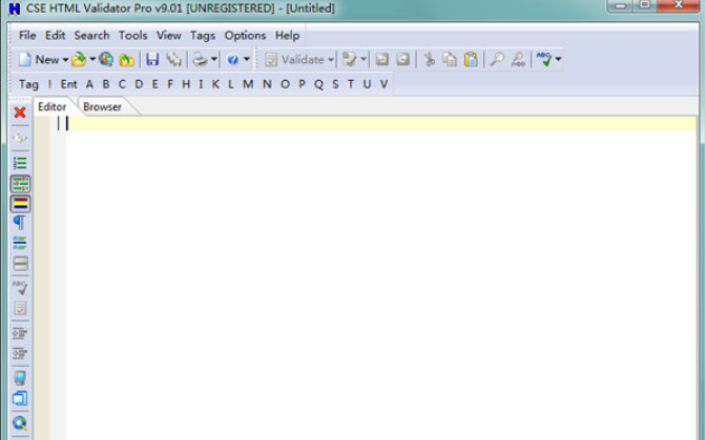Image resolution: width=705 pixels, height=440 pixels.
Task: Click the letter M on the tag bar
Action: pos(247,84)
